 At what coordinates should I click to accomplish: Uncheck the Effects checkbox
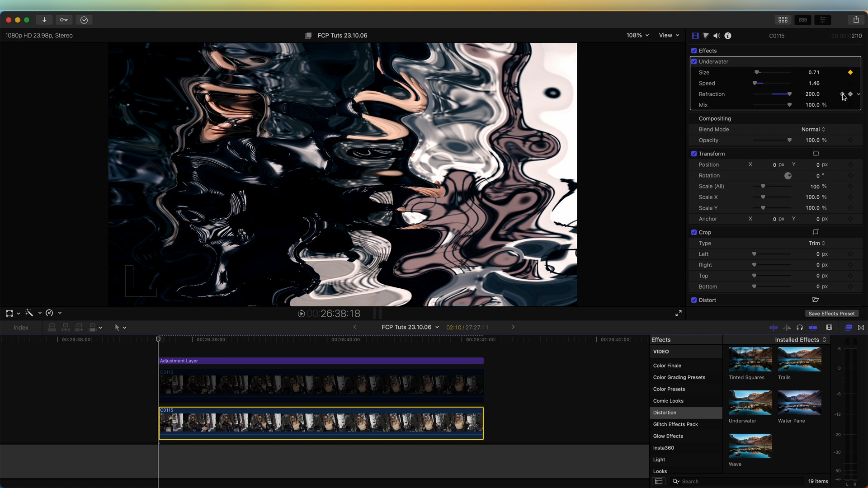click(x=694, y=51)
